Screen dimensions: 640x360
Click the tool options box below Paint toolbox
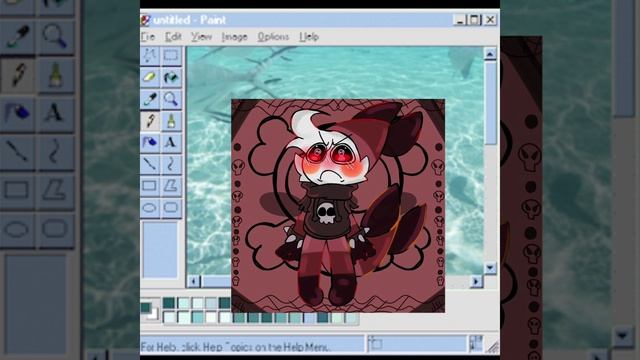tap(160, 250)
